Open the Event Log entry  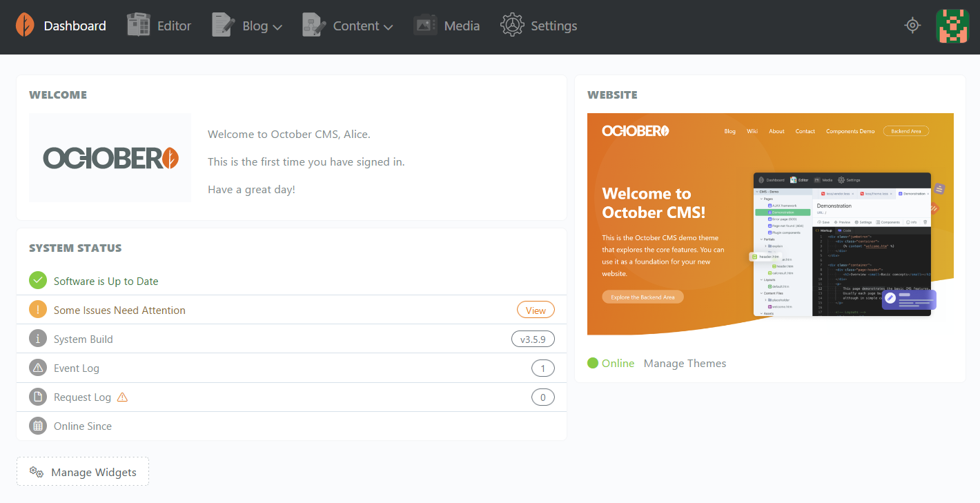(x=77, y=368)
